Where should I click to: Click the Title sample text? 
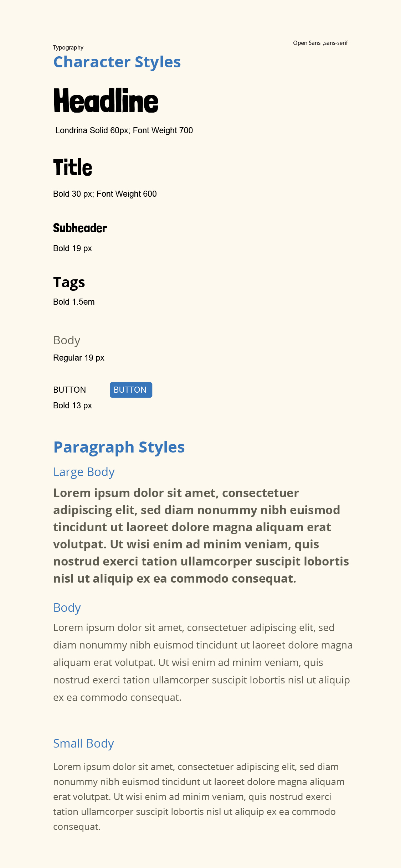pyautogui.click(x=73, y=167)
